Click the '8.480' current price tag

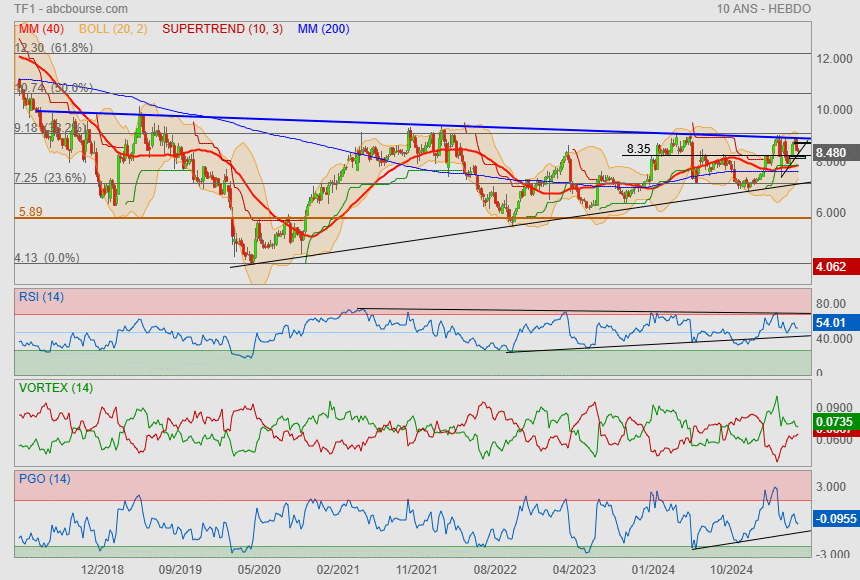click(835, 153)
